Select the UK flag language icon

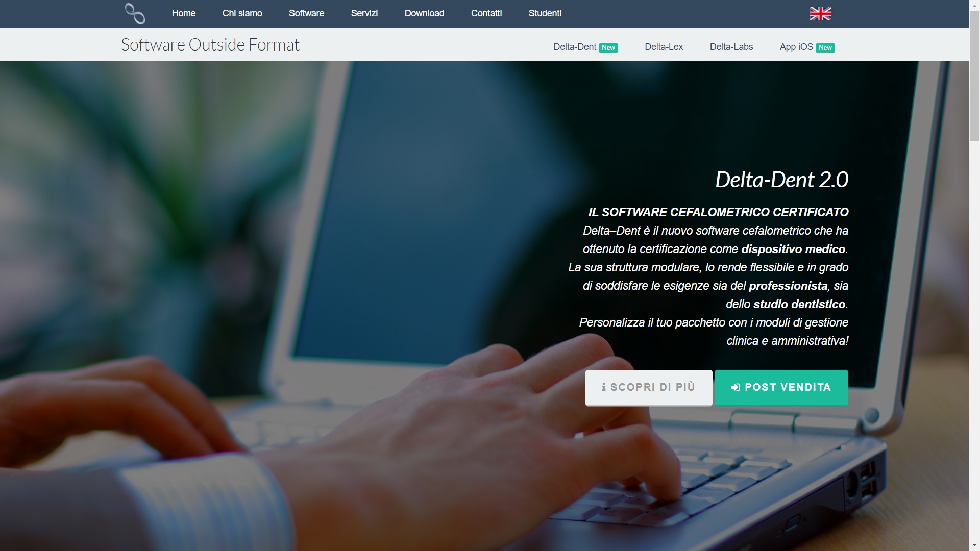(820, 13)
